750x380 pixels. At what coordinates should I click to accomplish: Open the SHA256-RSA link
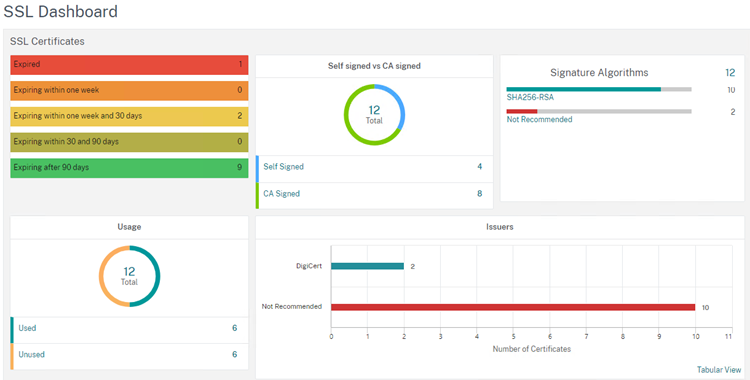pos(530,97)
